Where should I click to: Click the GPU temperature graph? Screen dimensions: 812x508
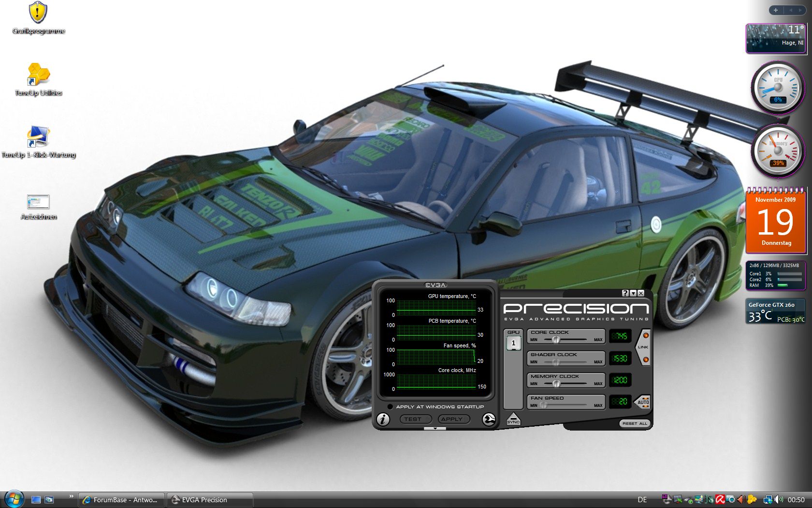tap(436, 307)
